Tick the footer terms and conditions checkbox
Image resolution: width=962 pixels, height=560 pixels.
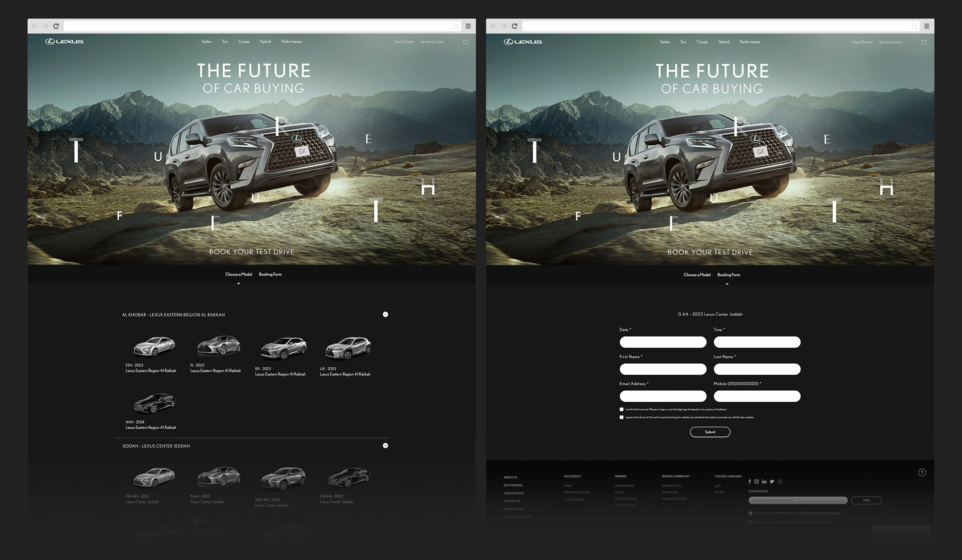tap(751, 513)
